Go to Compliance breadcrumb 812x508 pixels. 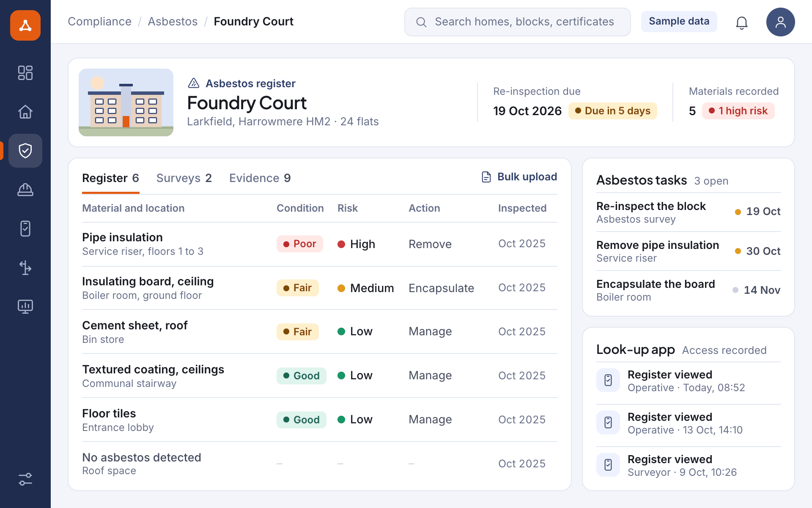click(99, 22)
